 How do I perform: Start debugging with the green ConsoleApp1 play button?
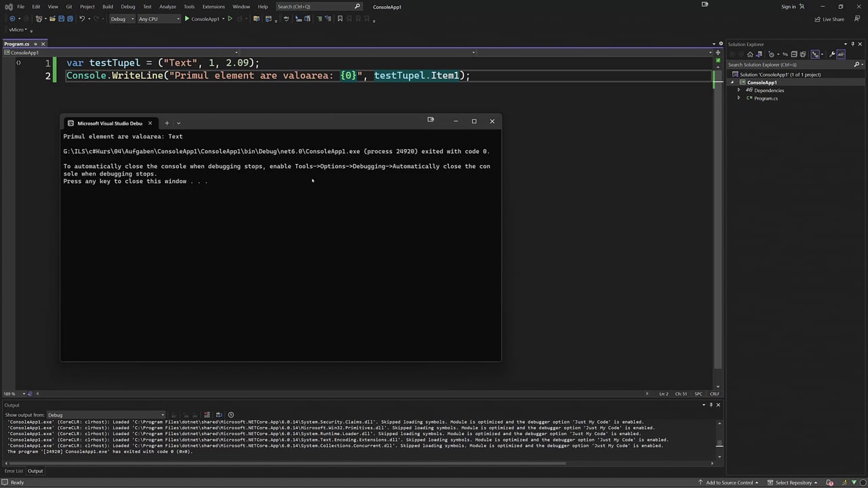203,19
